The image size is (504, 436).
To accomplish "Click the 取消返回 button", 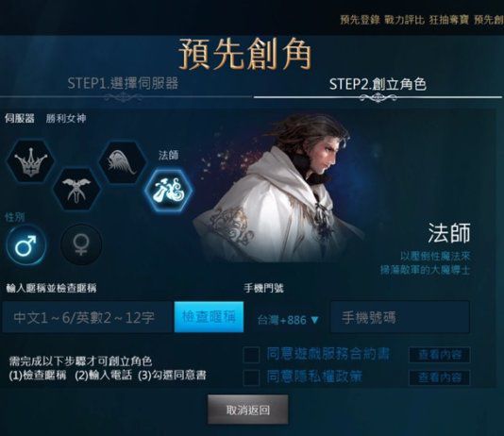I will coord(248,410).
